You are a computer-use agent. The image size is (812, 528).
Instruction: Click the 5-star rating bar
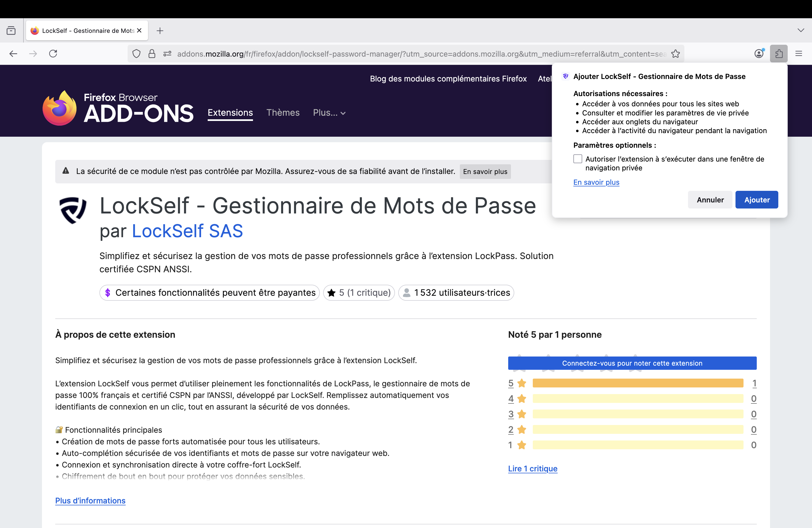pyautogui.click(x=638, y=383)
